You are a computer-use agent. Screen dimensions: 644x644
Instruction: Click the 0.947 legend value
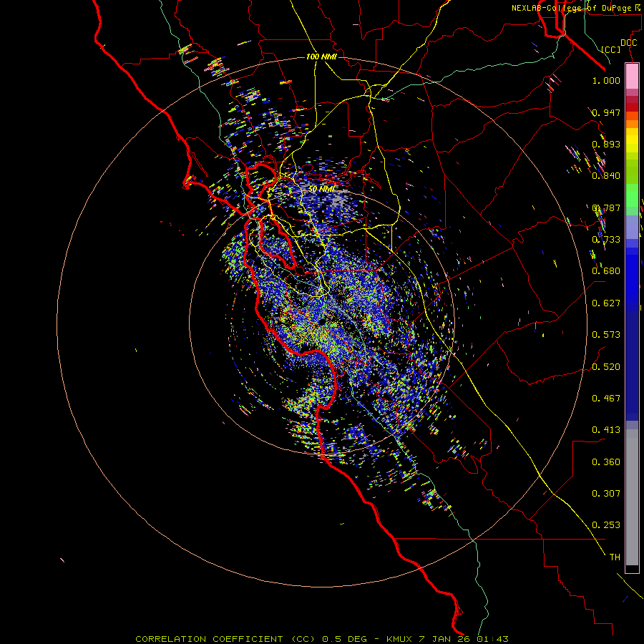(606, 112)
